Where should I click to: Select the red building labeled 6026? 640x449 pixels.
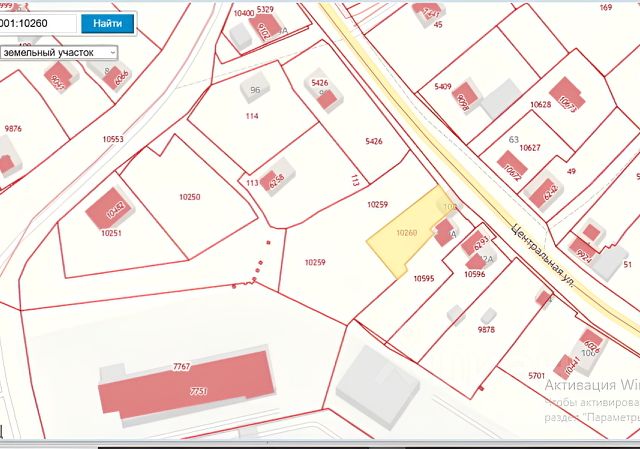click(591, 339)
